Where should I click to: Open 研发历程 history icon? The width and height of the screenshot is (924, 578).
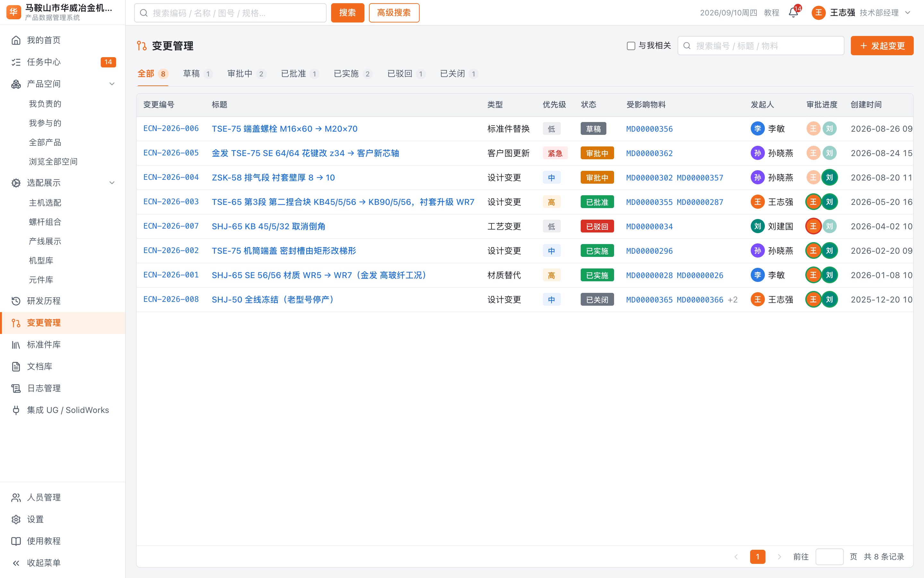click(16, 301)
